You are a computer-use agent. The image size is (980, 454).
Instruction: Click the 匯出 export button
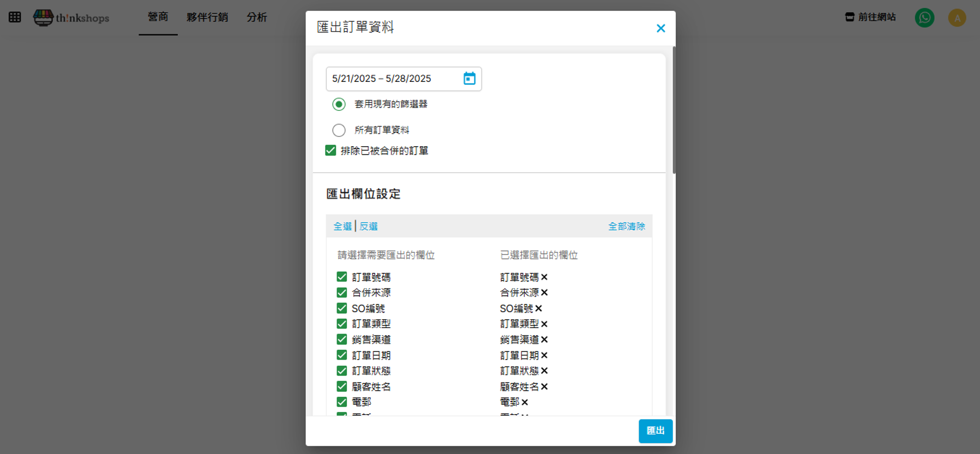[x=655, y=431]
